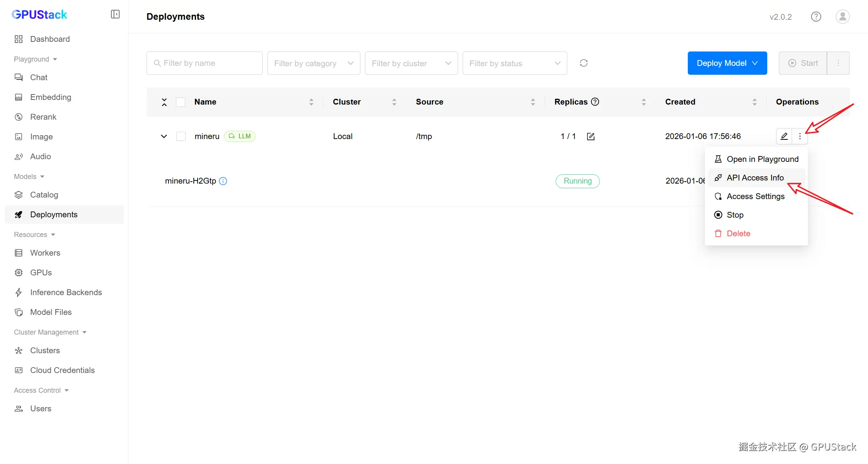Viewport: 868px width, 464px height.
Task: Click the pencil edit button for mineru
Action: pos(784,136)
